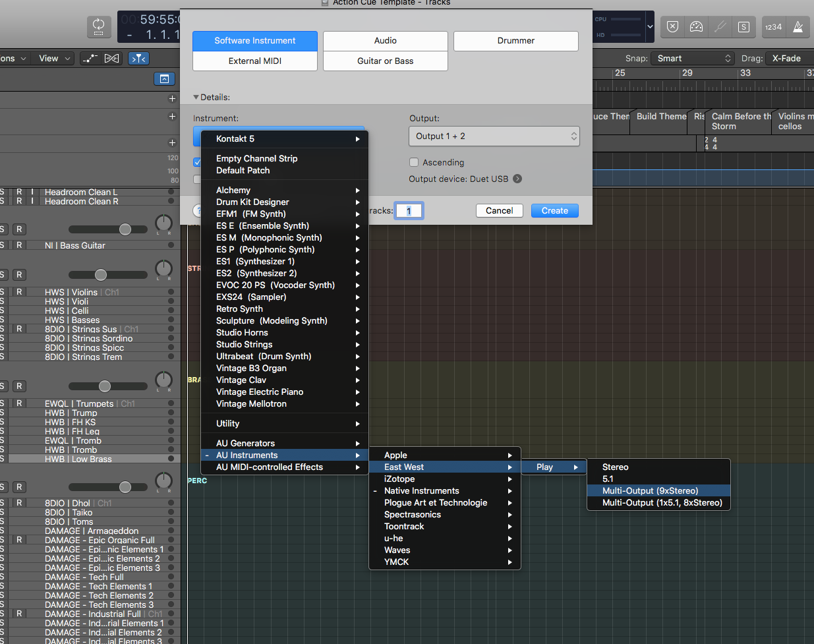814x644 pixels.
Task: Record-enable the 8DIO | Strings Sus track
Action: (x=19, y=329)
